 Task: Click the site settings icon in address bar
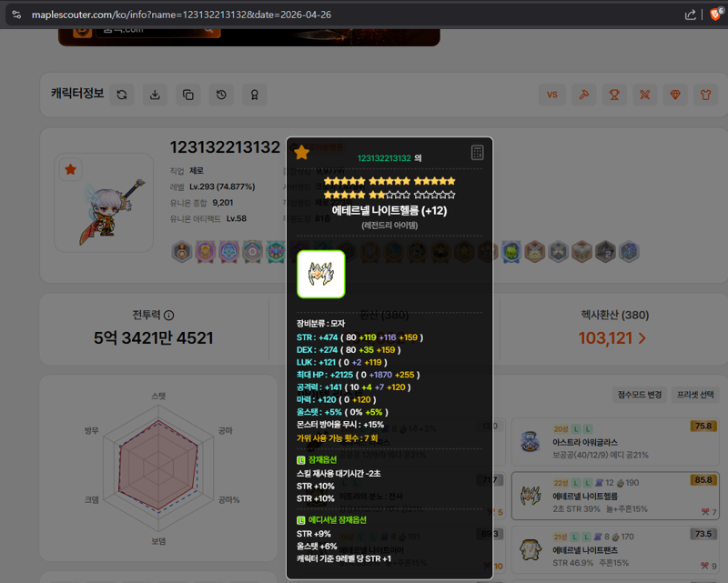pos(16,15)
